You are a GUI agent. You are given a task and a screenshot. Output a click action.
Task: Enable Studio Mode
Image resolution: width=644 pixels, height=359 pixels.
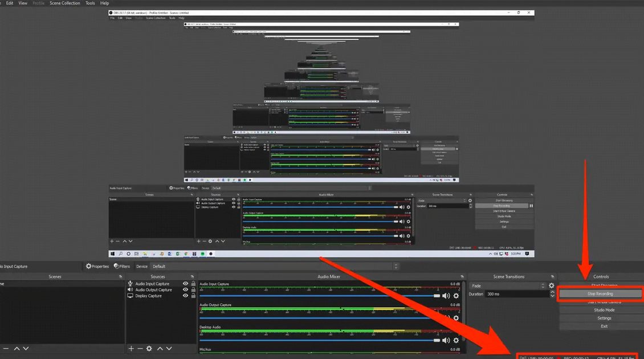coord(604,309)
